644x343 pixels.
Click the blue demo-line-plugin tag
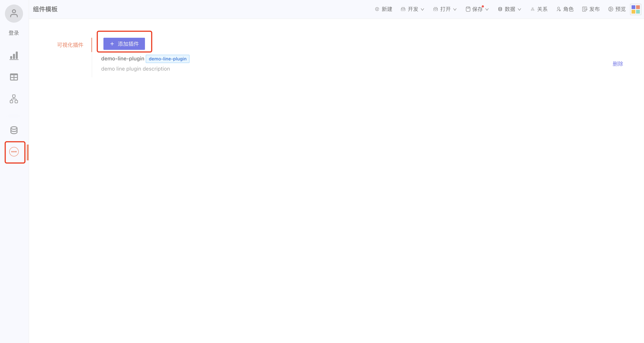pyautogui.click(x=167, y=59)
